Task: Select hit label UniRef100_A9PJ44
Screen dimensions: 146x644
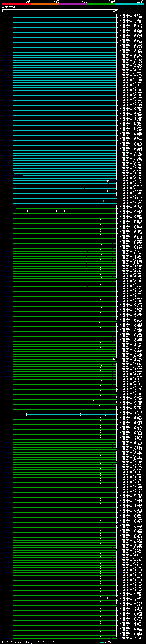Action: pos(131,48)
